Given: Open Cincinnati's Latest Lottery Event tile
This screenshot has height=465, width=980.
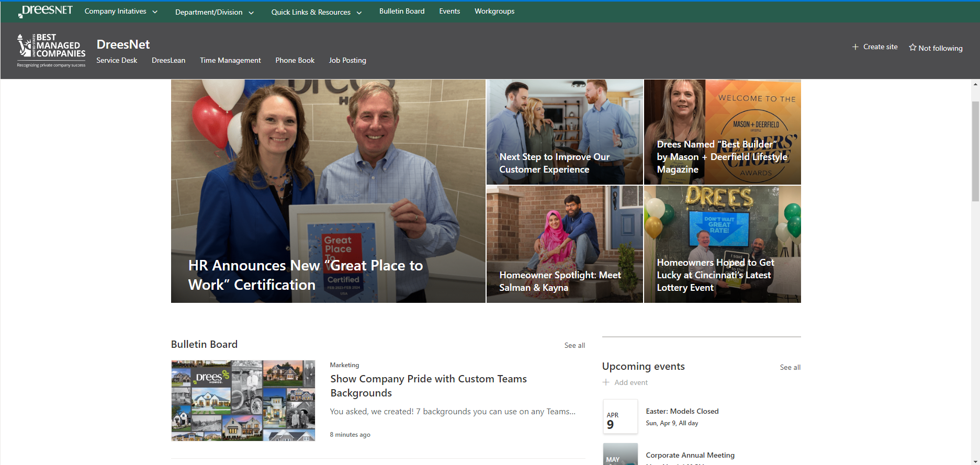Looking at the screenshot, I should point(723,244).
